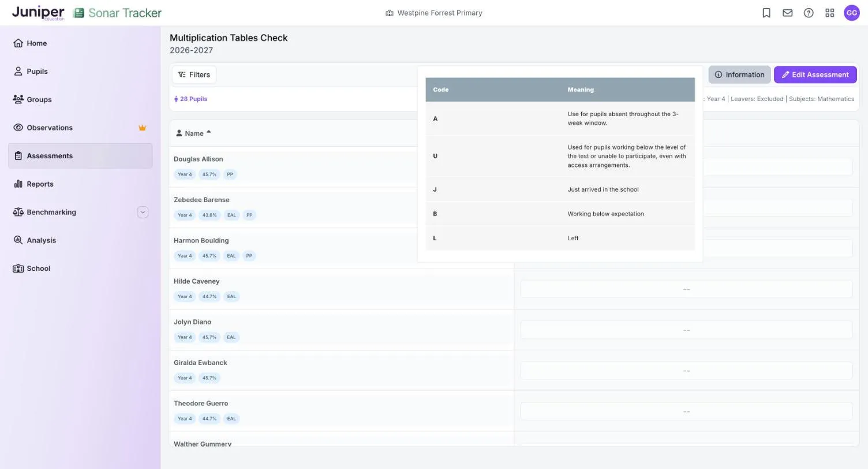The width and height of the screenshot is (868, 469).
Task: Open the Analysis sidebar item
Action: click(x=80, y=240)
